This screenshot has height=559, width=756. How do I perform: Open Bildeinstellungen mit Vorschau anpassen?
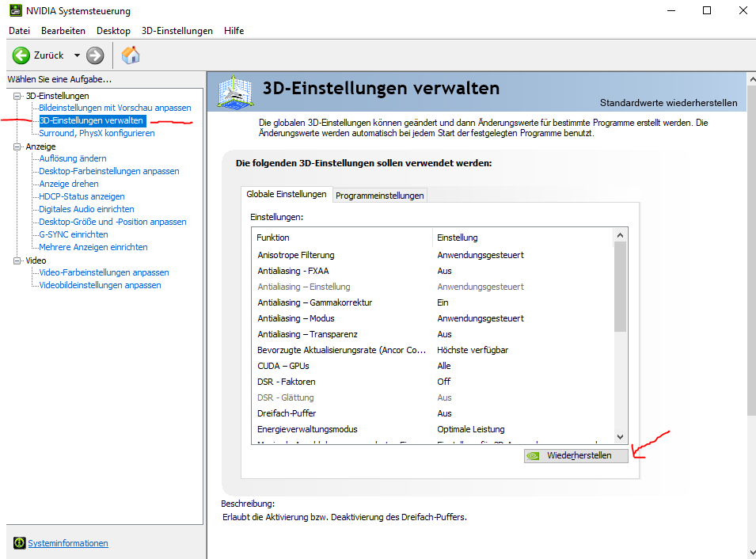(115, 108)
